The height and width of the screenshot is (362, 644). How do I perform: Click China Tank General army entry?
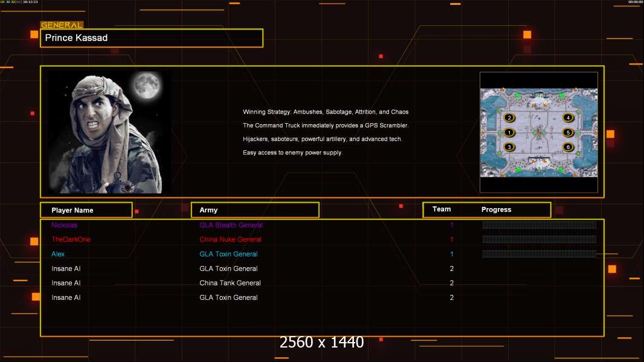point(230,283)
